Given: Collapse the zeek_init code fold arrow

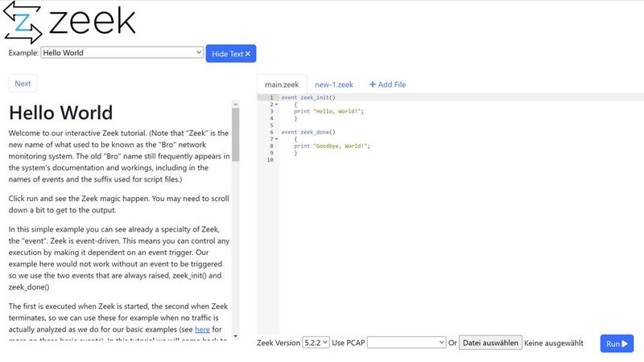Looking at the screenshot, I should 276,105.
